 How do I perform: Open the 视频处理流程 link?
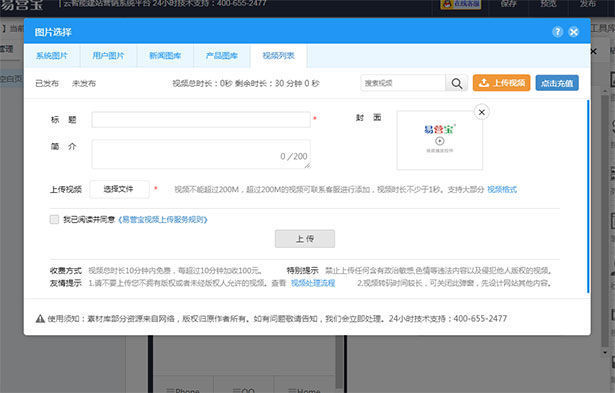click(313, 283)
